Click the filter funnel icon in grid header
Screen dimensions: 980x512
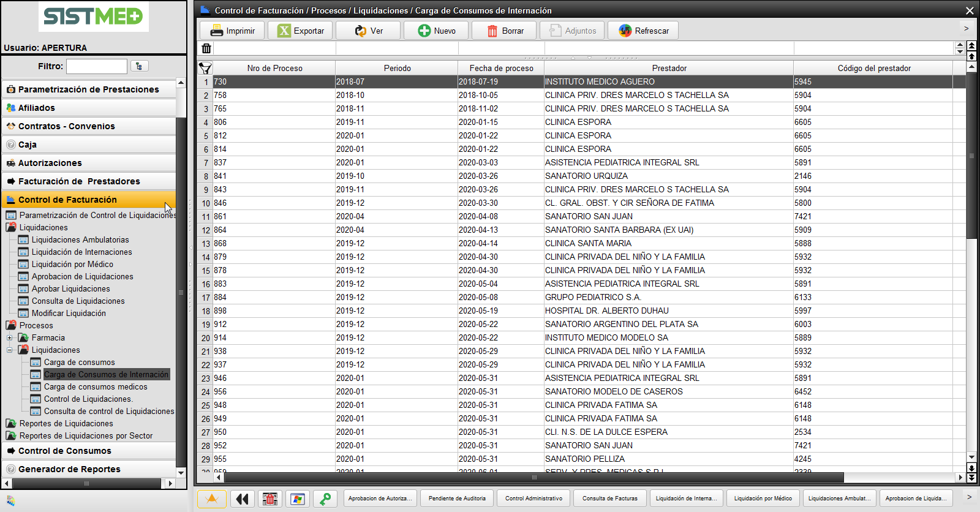coord(205,68)
